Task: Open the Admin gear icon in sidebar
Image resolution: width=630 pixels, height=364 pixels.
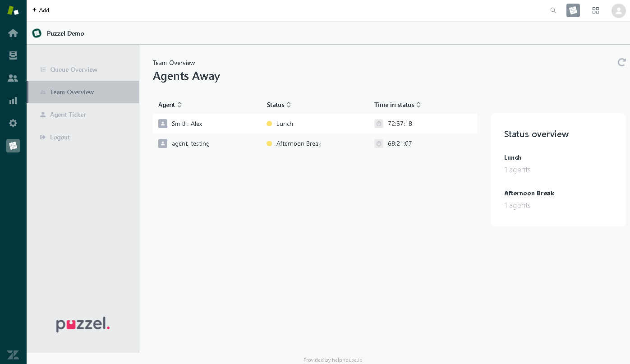Action: tap(13, 123)
